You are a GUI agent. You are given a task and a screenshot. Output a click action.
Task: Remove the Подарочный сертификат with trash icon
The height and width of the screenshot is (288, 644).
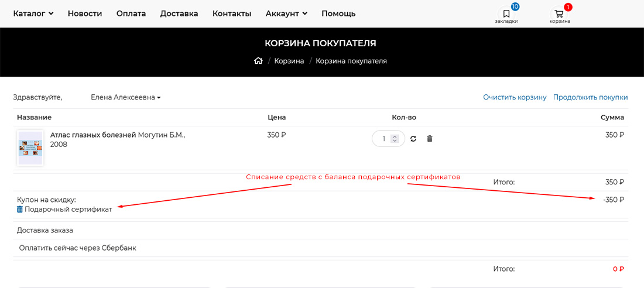click(x=20, y=209)
